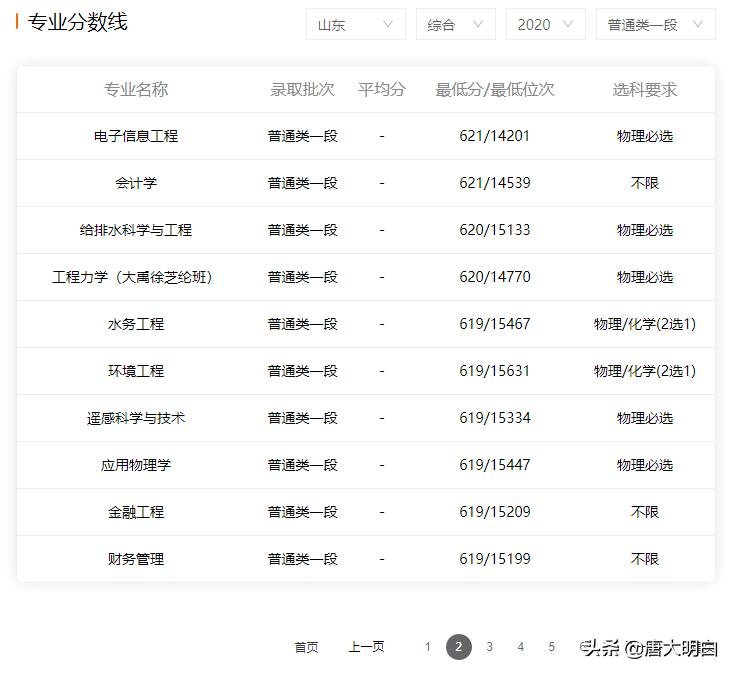
Task: Select the 电子信息工程 major row
Action: 366,136
